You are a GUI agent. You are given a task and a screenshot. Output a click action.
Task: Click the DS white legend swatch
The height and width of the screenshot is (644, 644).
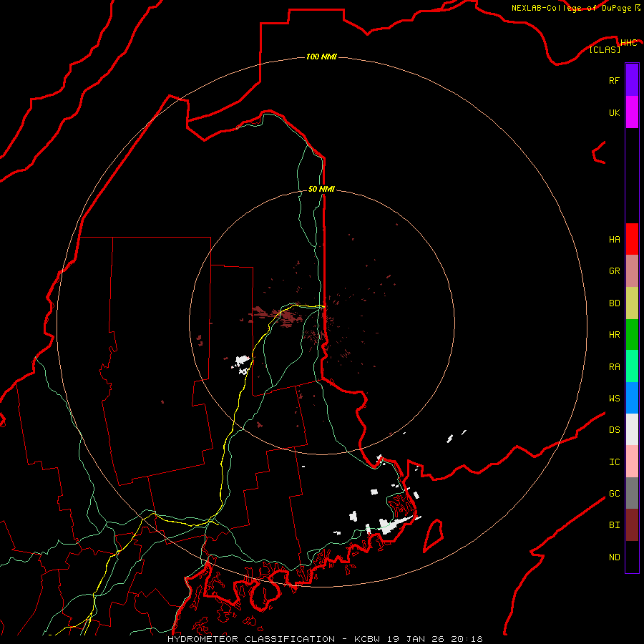click(x=632, y=429)
